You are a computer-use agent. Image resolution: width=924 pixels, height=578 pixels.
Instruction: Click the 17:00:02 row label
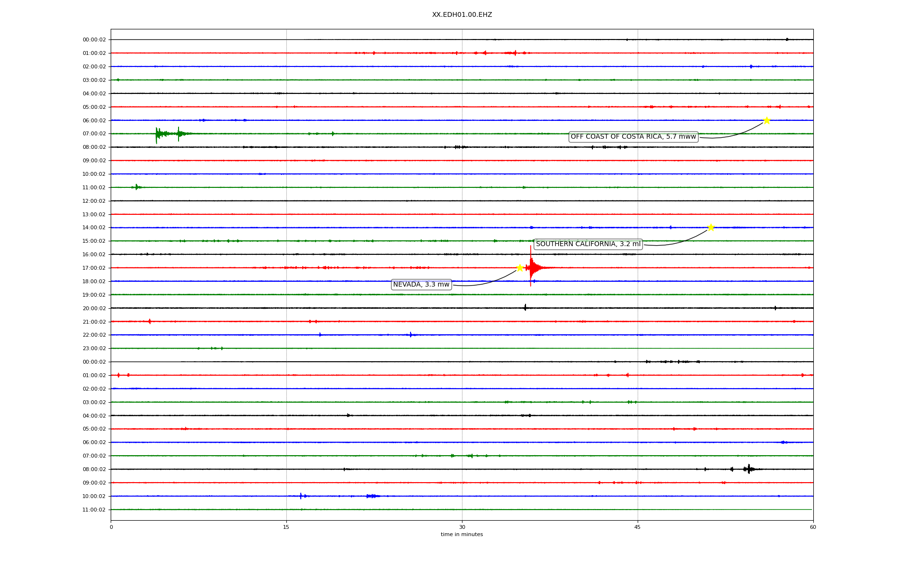point(94,268)
